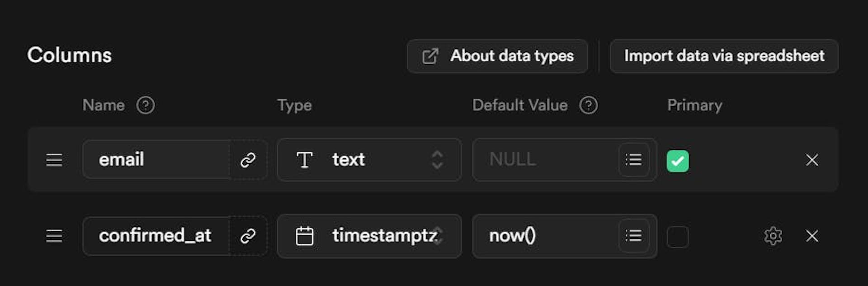Image resolution: width=868 pixels, height=286 pixels.
Task: Click foreign key link icon for confirmed_at
Action: 248,236
